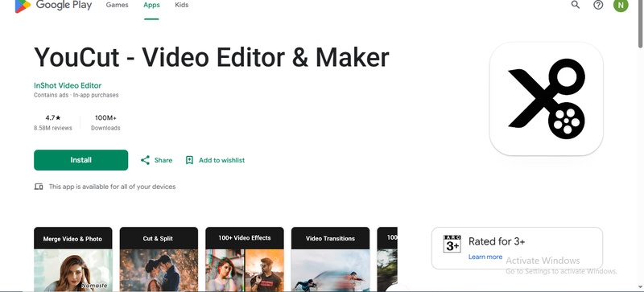The height and width of the screenshot is (292, 644).
Task: Open the InShot Video Editor developer link
Action: point(68,85)
